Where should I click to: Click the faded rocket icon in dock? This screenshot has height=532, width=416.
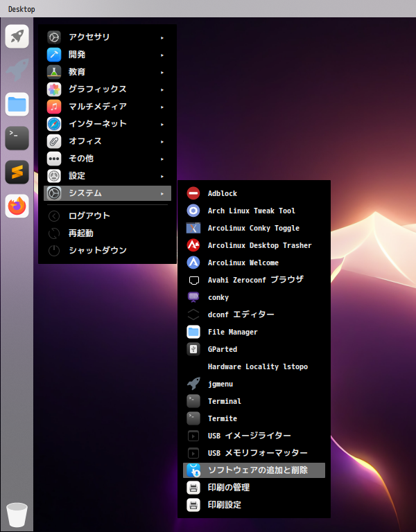click(17, 69)
